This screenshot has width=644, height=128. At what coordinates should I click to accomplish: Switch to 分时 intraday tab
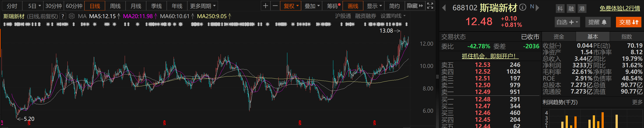(12, 6)
